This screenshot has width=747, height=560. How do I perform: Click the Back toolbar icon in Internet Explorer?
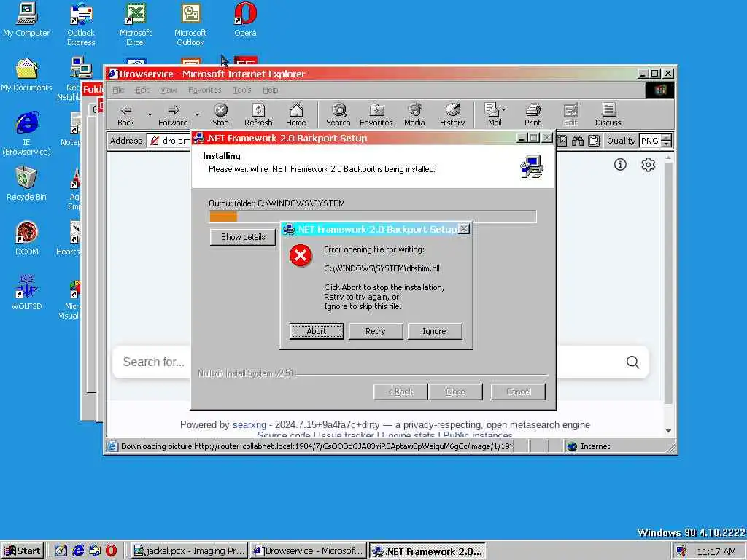click(125, 114)
